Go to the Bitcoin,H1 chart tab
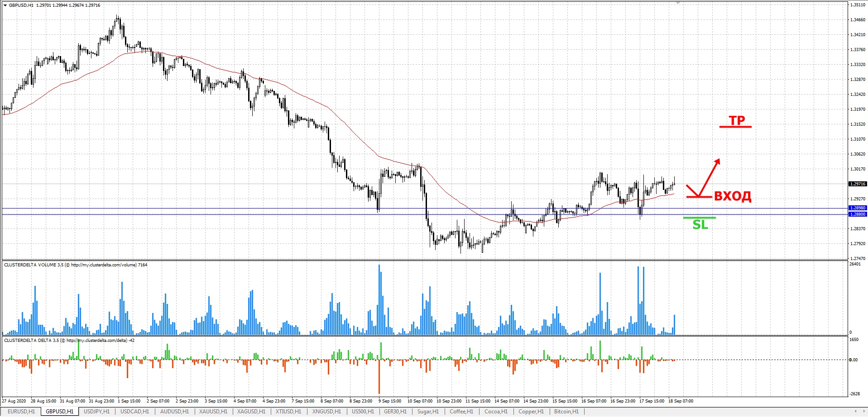This screenshot has height=417, width=868. coord(566,412)
